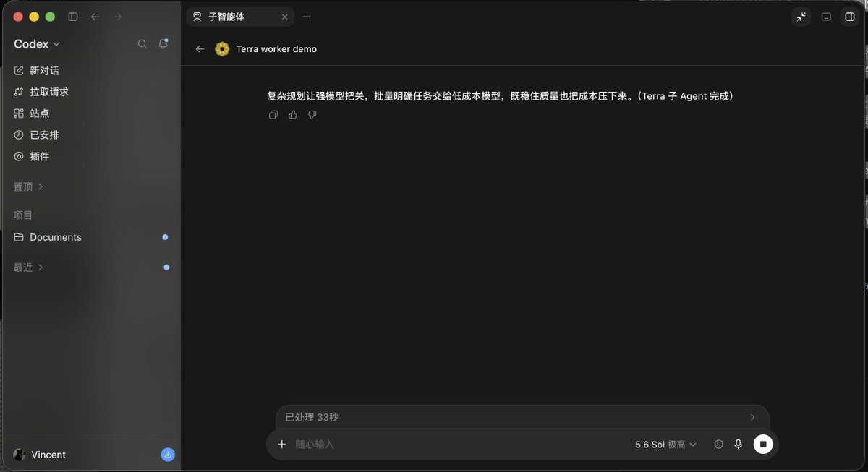The width and height of the screenshot is (868, 472).
Task: Toggle the sidebar panel icon
Action: (73, 17)
